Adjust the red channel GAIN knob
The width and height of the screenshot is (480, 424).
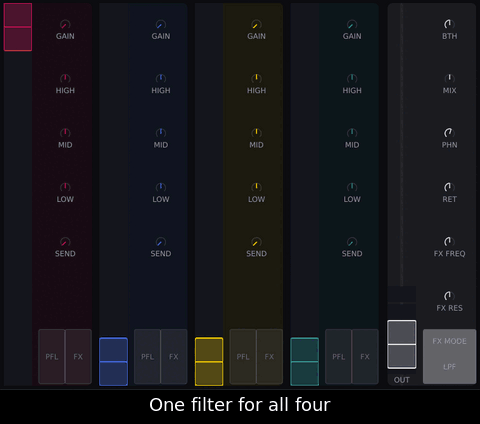click(65, 24)
